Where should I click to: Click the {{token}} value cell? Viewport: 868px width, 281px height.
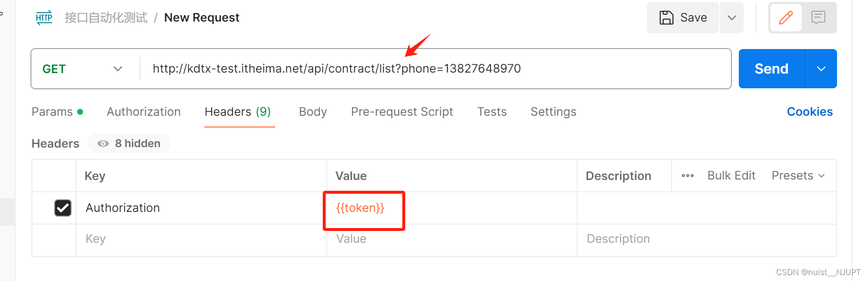click(361, 208)
